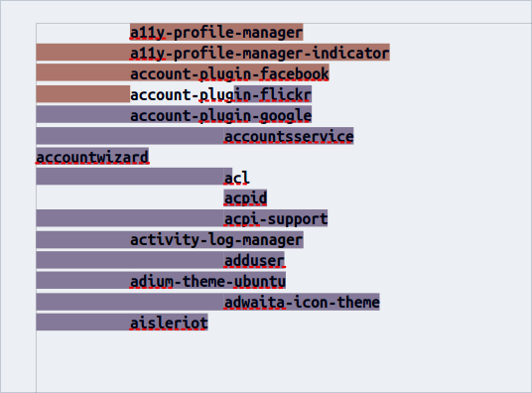Click the adwaita-icon-theme text
This screenshot has height=393, width=532.
pyautogui.click(x=302, y=302)
